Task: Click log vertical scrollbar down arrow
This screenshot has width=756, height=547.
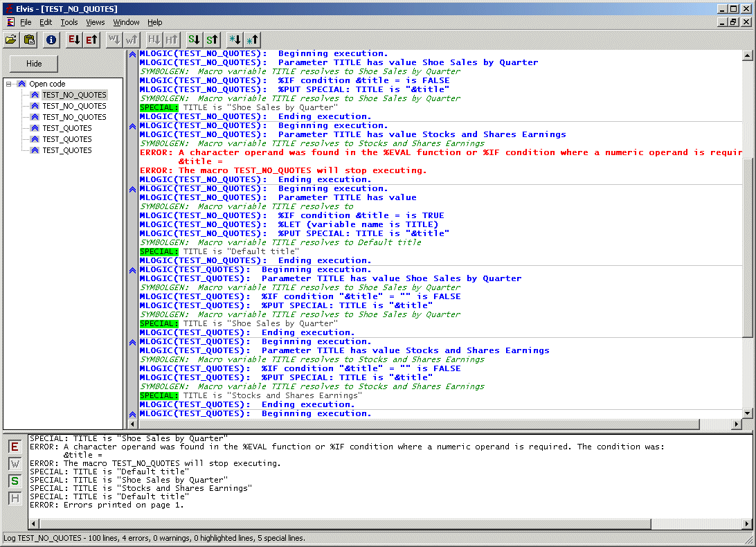Action: coord(747,413)
